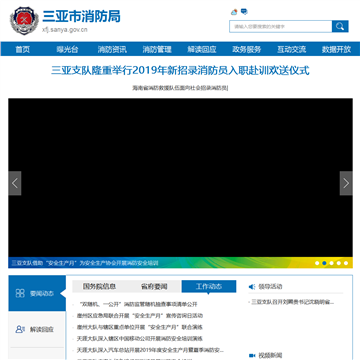Viewport: 360px width, 360px height.
Task: Click the magnifier search button
Action: (340, 26)
